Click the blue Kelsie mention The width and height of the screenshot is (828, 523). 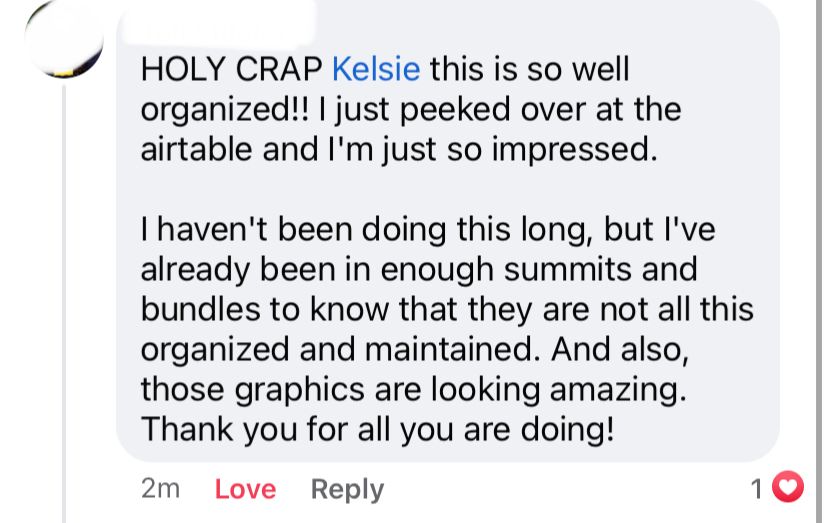(x=376, y=69)
